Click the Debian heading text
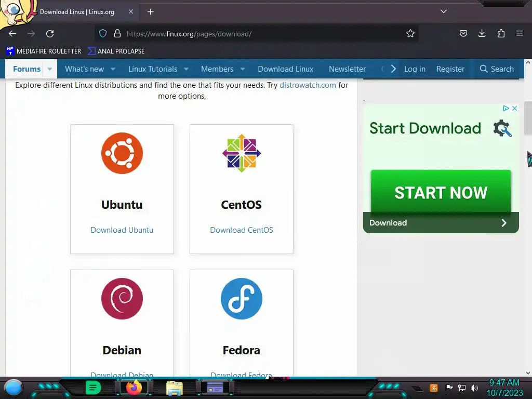The height and width of the screenshot is (399, 532). coord(122,350)
